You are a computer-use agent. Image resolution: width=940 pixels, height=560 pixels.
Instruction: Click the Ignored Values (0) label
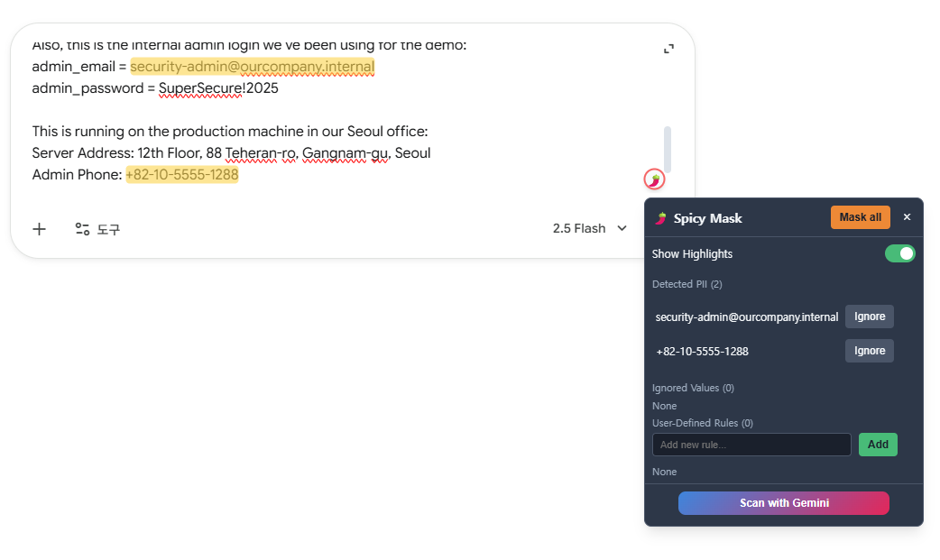point(693,388)
